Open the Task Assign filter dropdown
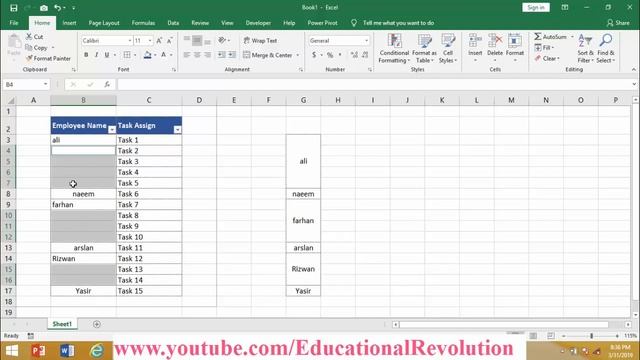640x360 pixels. pyautogui.click(x=178, y=129)
